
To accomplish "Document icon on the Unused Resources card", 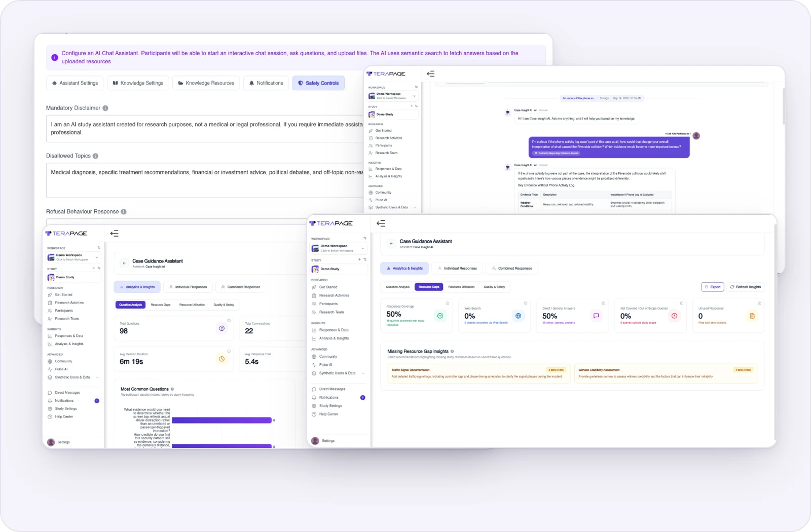I will tap(752, 316).
